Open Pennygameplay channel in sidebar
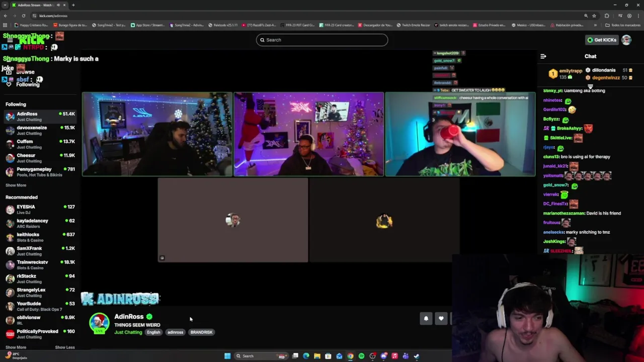This screenshot has height=362, width=644. [40, 172]
